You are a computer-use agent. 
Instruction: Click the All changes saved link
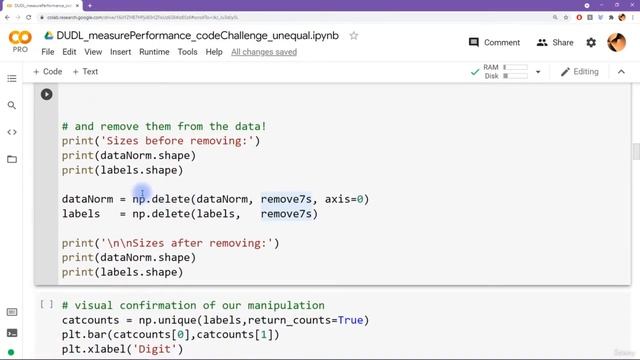coord(264,52)
